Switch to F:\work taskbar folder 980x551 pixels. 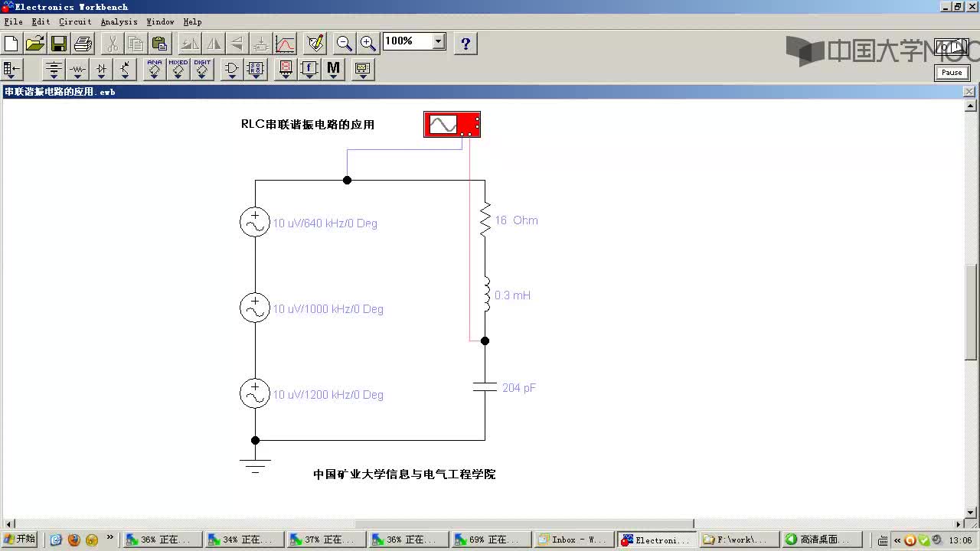coord(740,540)
